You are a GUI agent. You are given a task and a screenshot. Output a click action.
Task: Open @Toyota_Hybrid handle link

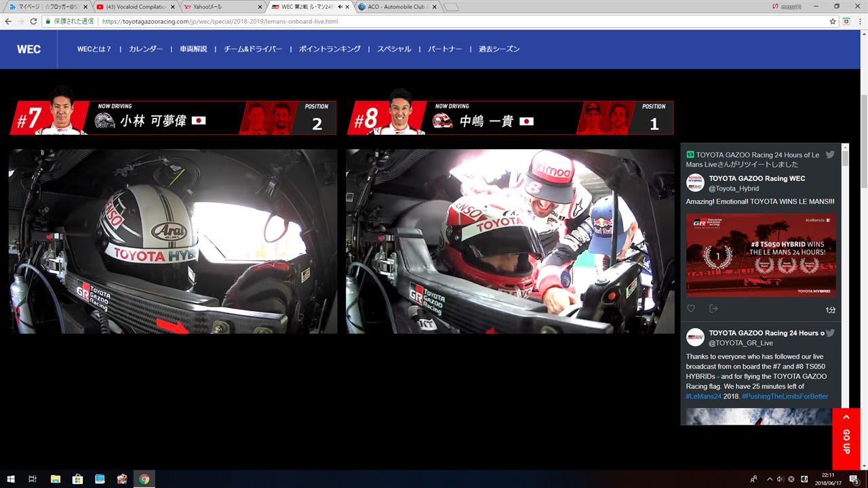[x=734, y=188]
